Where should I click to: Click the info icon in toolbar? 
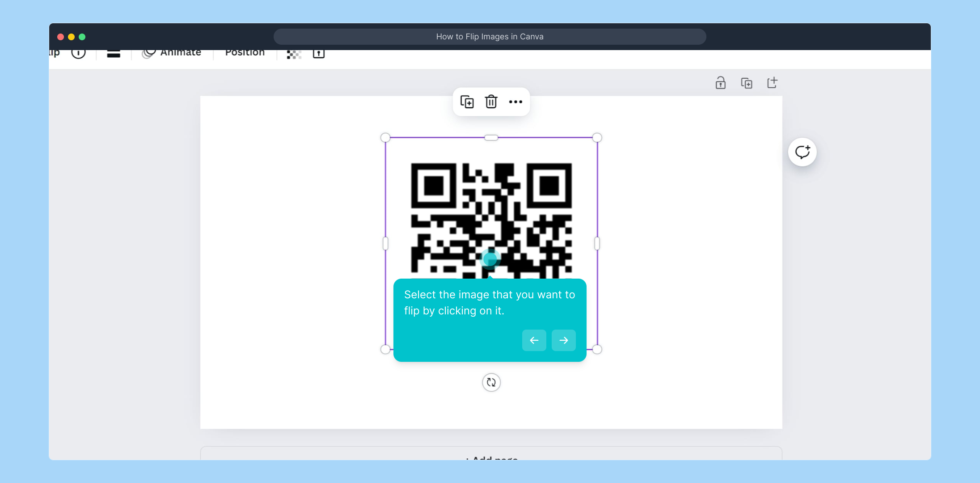pos(78,53)
